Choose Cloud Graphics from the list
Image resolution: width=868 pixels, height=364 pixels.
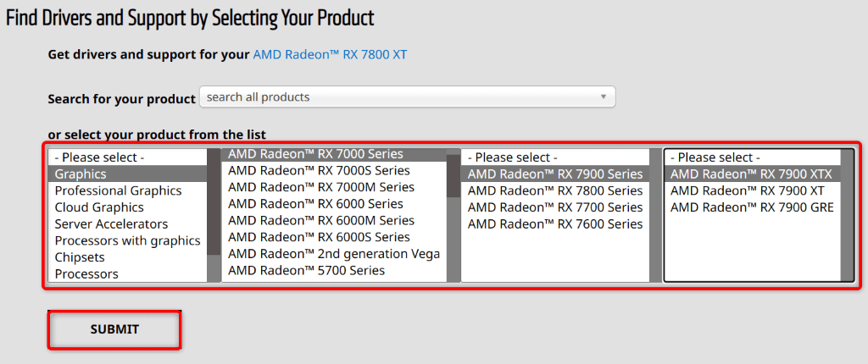pyautogui.click(x=99, y=207)
